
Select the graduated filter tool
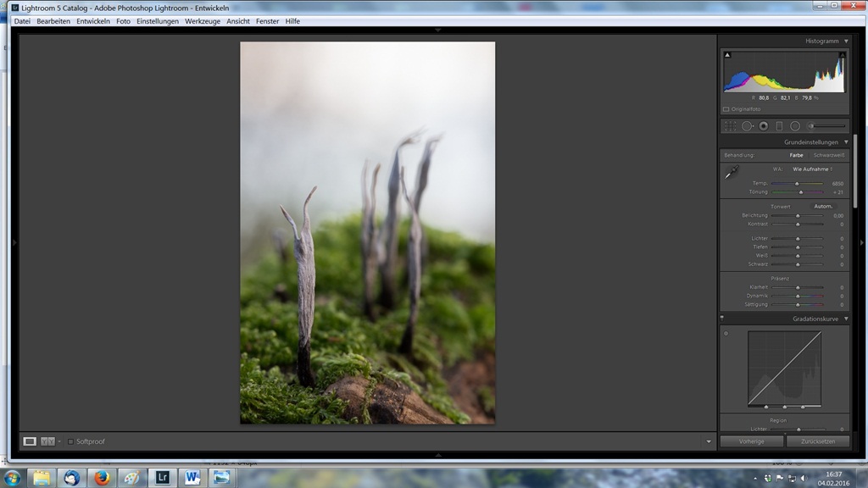click(780, 126)
